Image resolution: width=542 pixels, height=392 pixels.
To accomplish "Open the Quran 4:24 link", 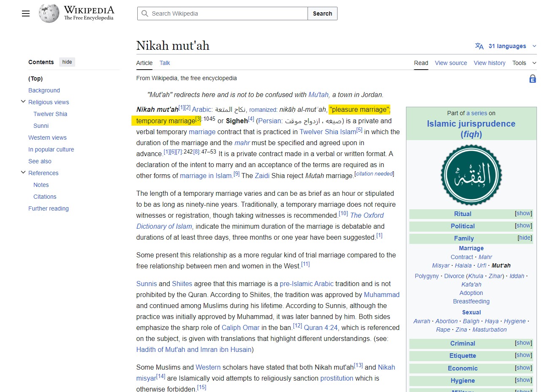I will click(321, 327).
